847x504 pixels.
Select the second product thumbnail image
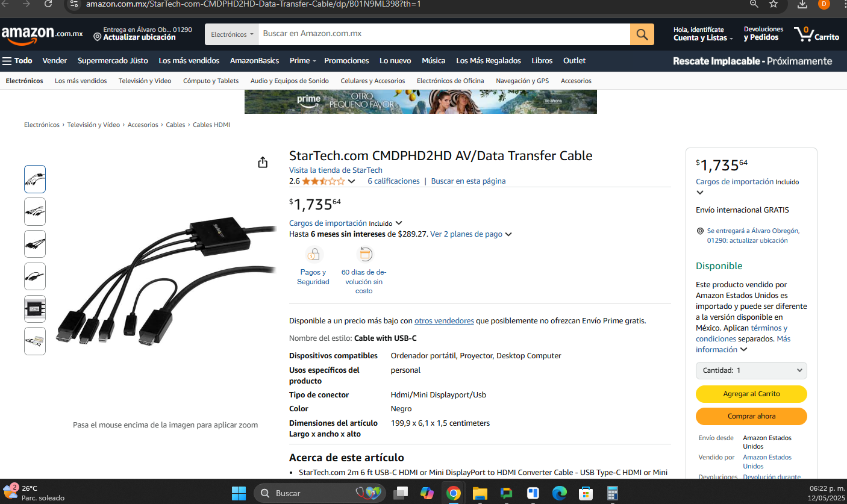tap(35, 211)
